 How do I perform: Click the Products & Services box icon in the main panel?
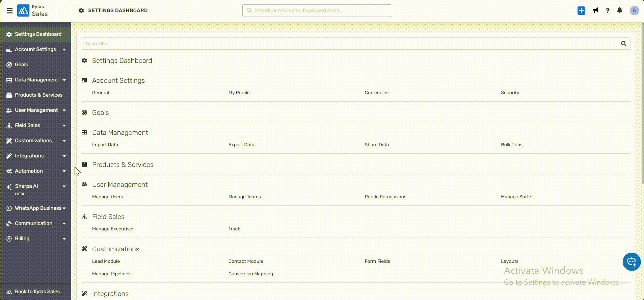click(84, 165)
